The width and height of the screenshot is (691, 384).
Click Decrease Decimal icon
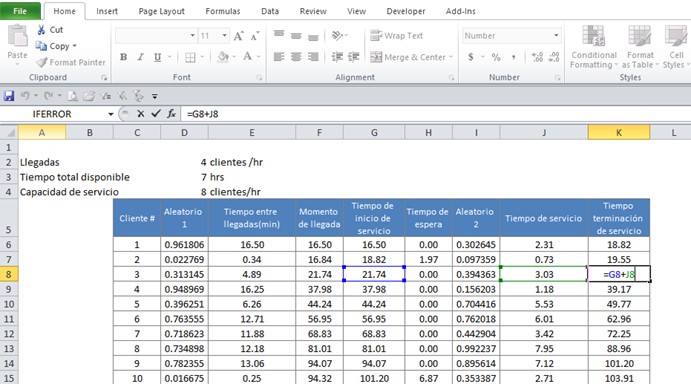(x=554, y=57)
